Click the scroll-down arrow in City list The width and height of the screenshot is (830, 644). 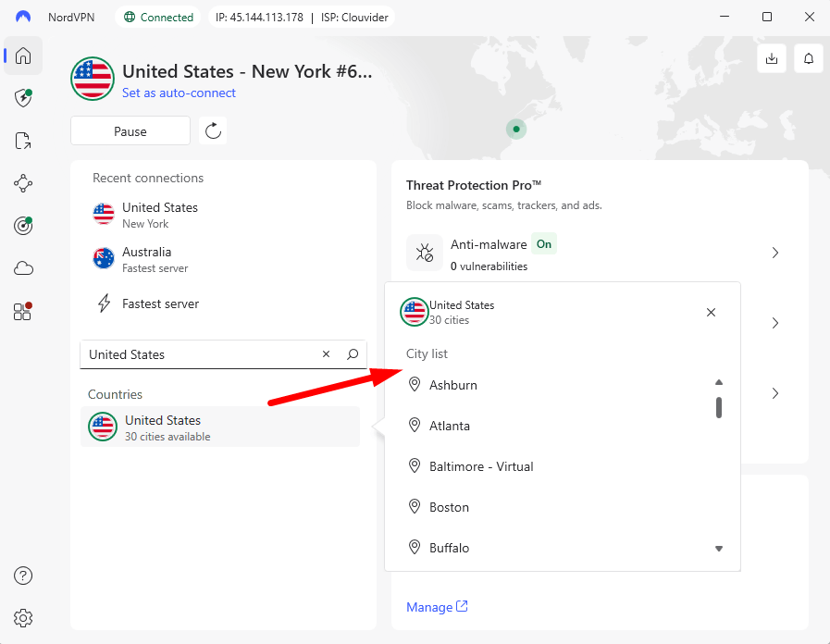(719, 548)
